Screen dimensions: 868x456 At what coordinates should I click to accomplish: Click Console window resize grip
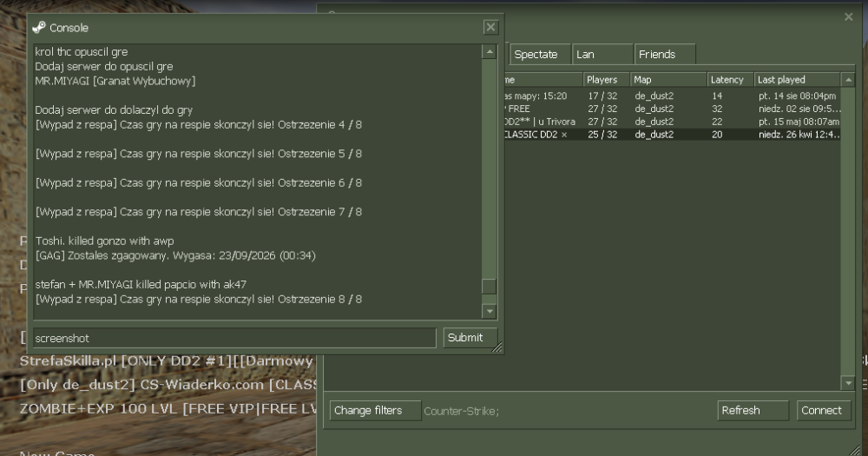coord(497,347)
